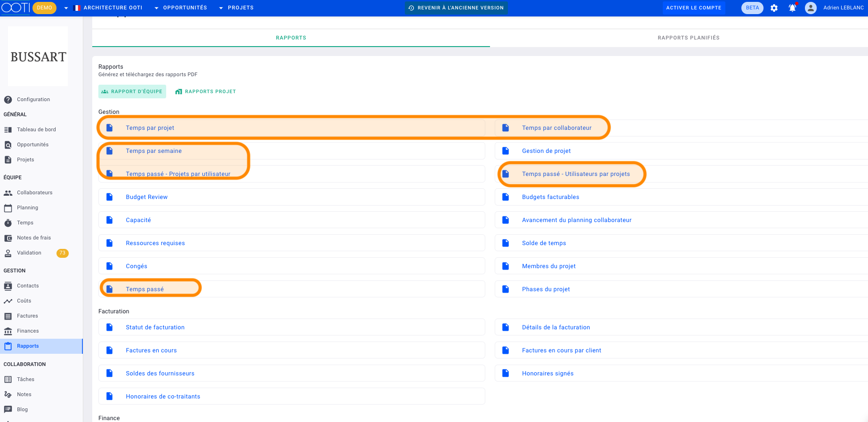Open Architecture OOTI in the top bar
This screenshot has width=868, height=422.
[x=109, y=8]
